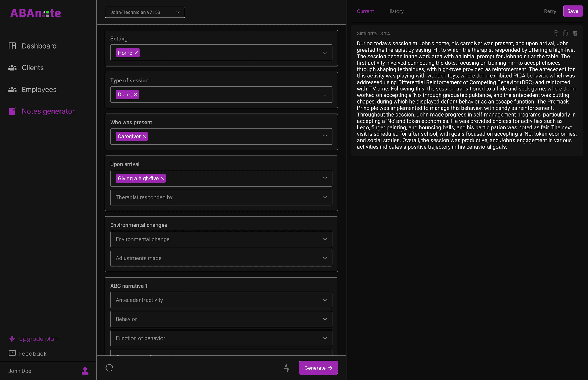Open the Environmental change field
The image size is (588, 380).
(x=221, y=239)
